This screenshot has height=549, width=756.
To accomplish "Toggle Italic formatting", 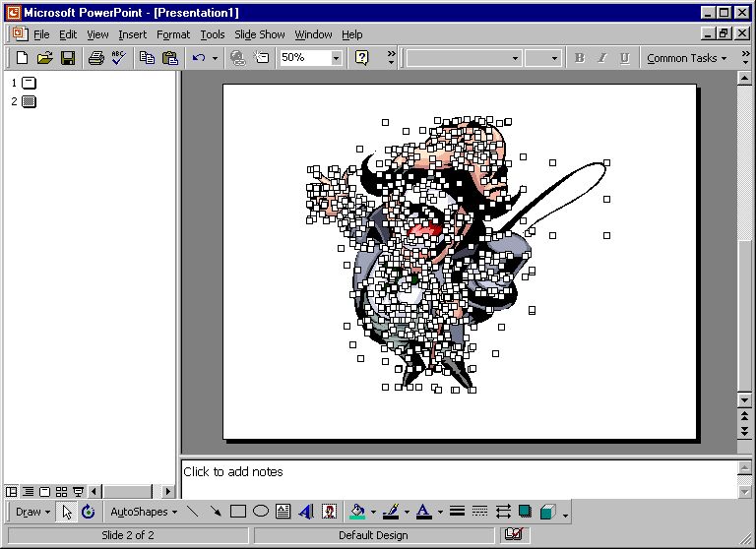I will point(602,58).
